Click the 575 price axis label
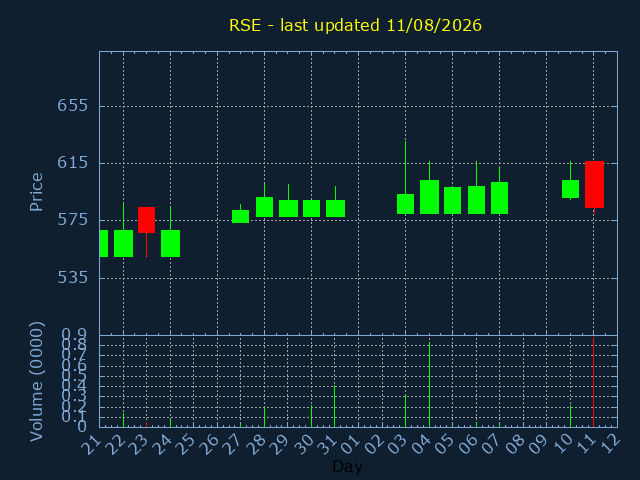Viewport: 640px width, 480px height. (x=73, y=220)
